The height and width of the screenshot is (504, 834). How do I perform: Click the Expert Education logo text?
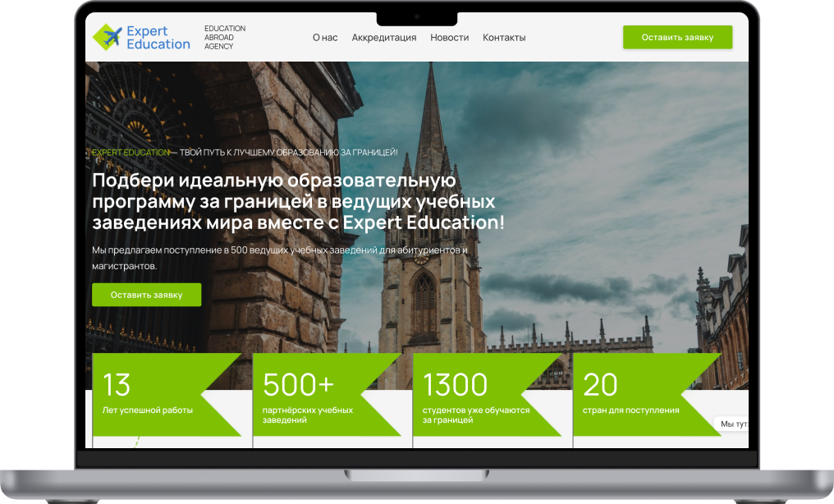click(158, 38)
